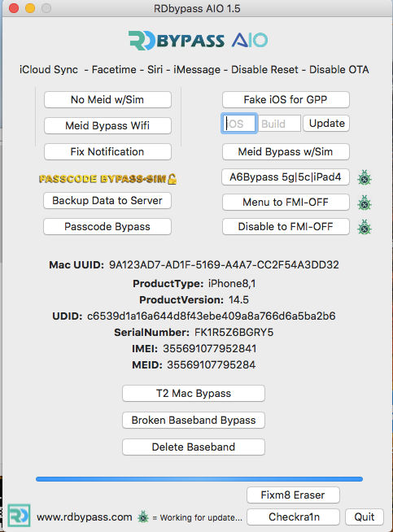Screen dimensions: 393x532
Task: Open Fixm8 Eraser
Action: (293, 495)
